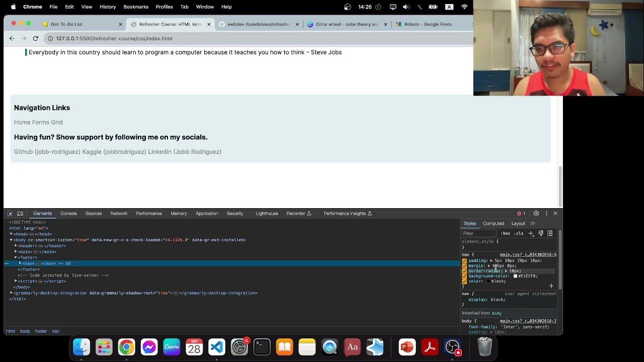Open Dictionary app from the Dock

352,347
